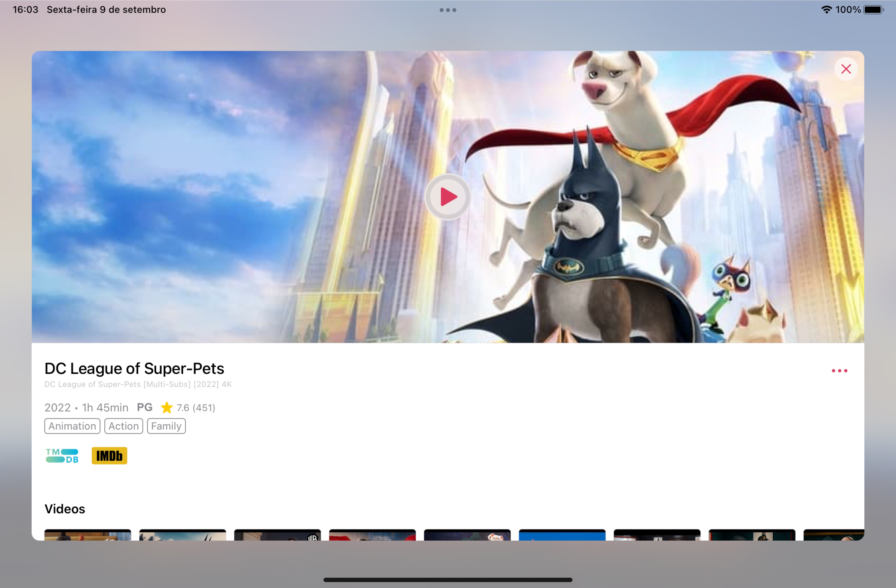Select the Action genre tag
Screen dimensions: 896x588
[124, 426]
